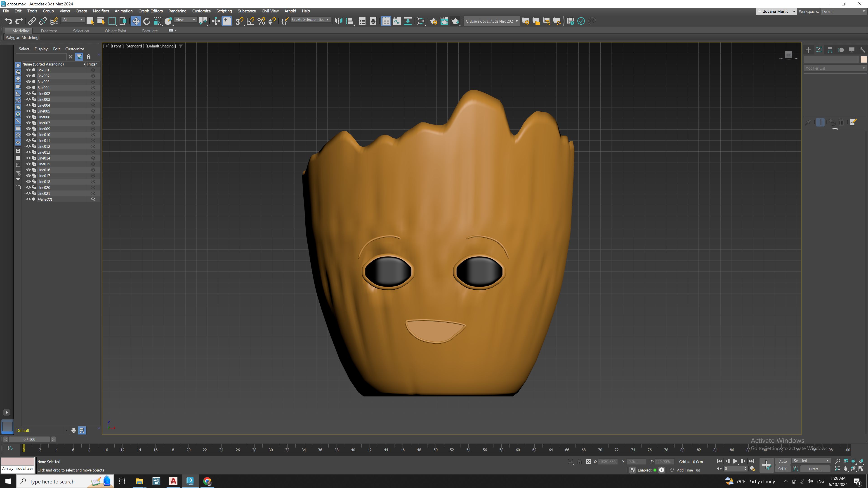This screenshot has width=868, height=488.
Task: Select the Select and Rotate tool
Action: [146, 21]
